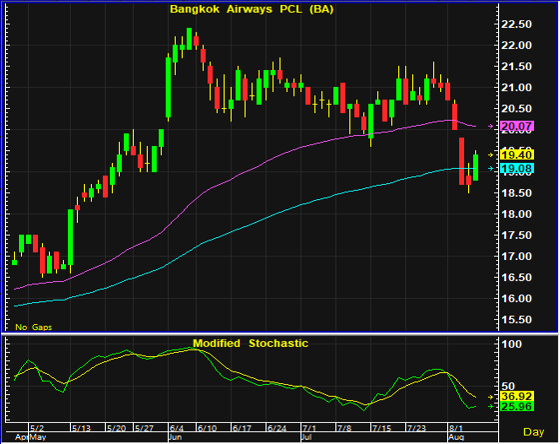Click the magenta 20.07 moving average label

(x=517, y=126)
